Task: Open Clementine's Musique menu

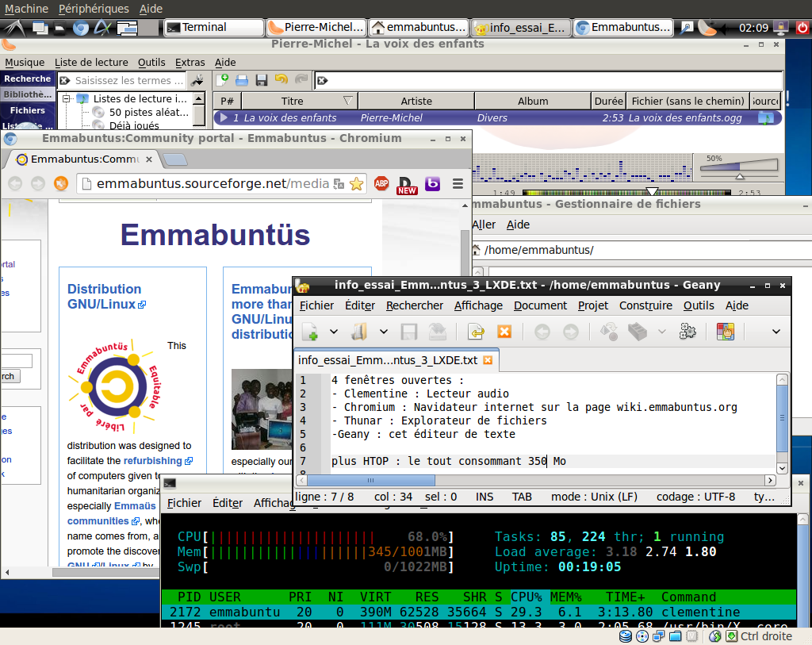Action: coord(25,62)
